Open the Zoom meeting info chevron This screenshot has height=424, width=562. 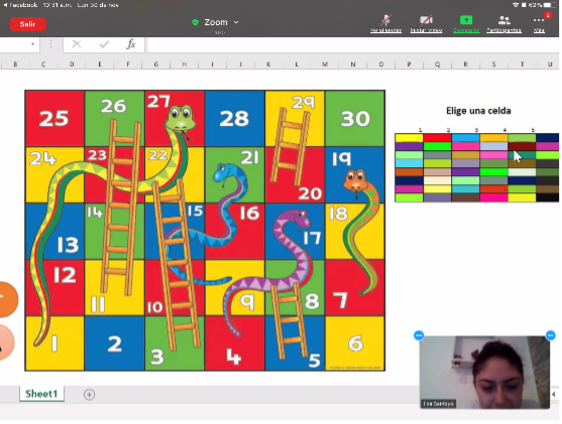coord(236,22)
